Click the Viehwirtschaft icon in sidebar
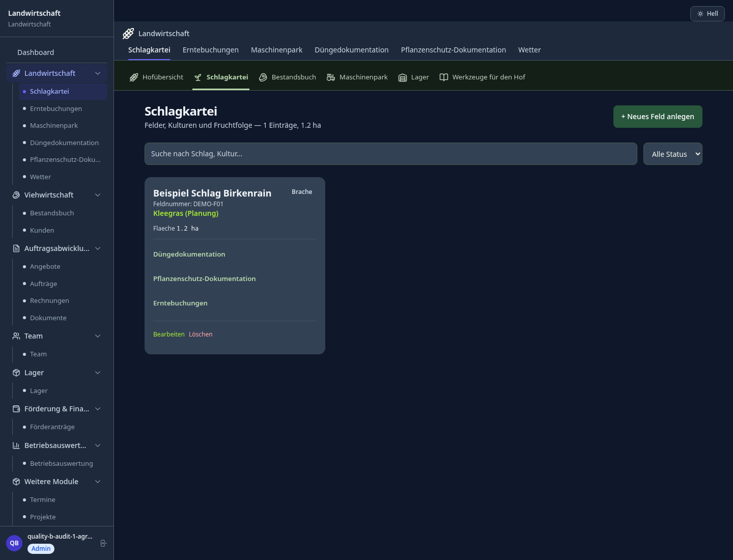This screenshot has width=733, height=560. 16,195
